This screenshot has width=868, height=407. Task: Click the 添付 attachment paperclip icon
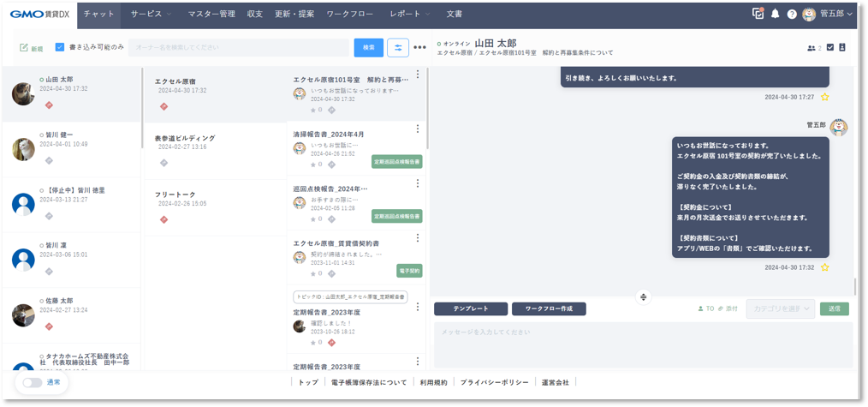point(721,308)
